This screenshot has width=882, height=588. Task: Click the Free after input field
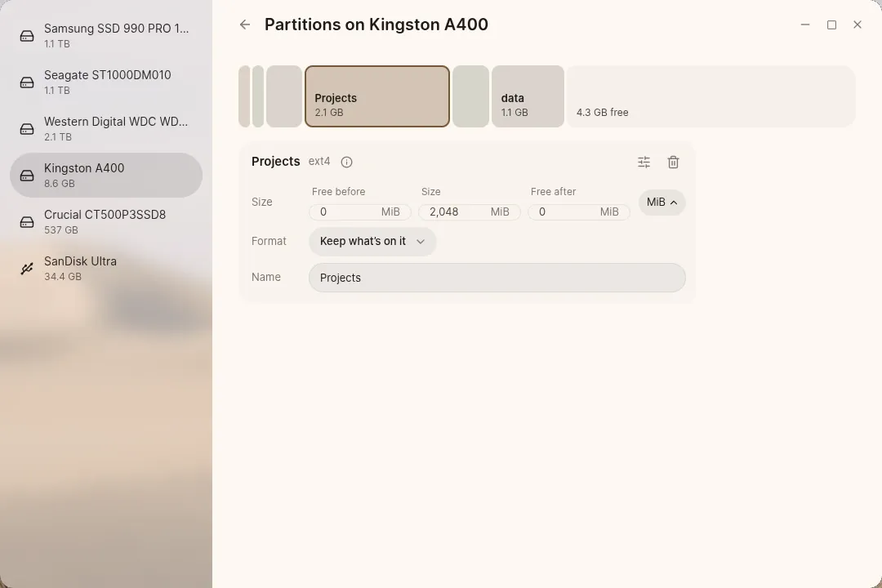tap(579, 212)
